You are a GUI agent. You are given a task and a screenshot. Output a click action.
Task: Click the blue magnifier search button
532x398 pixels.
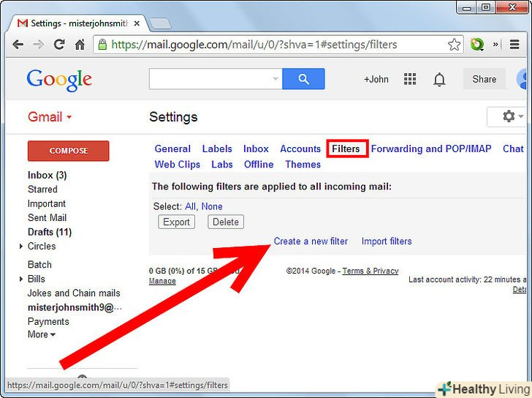pos(303,79)
